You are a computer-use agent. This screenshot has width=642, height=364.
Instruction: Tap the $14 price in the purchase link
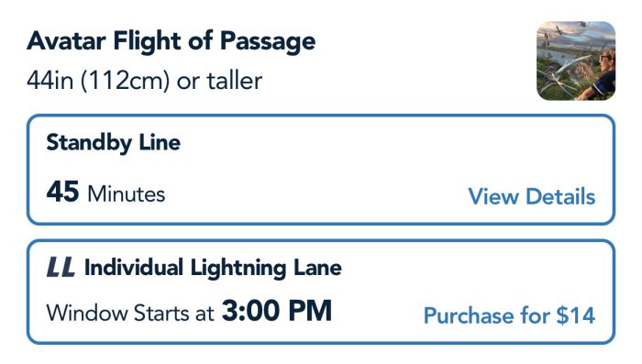[x=575, y=315]
